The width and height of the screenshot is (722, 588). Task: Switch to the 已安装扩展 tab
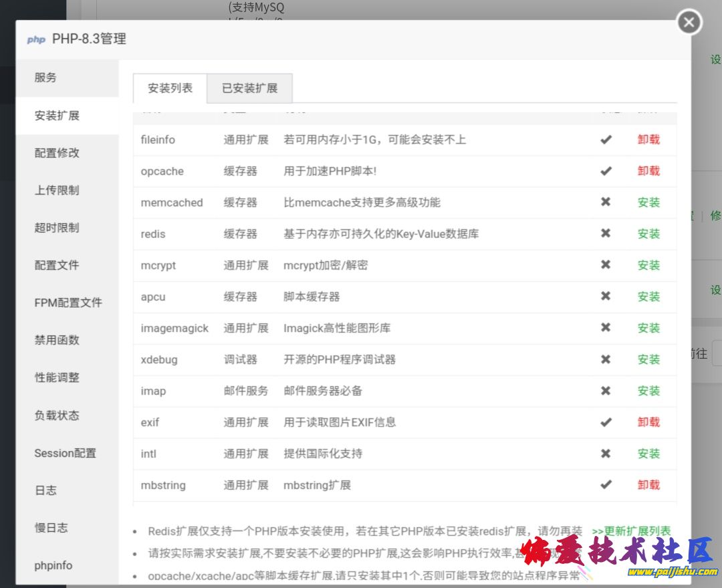tap(249, 88)
